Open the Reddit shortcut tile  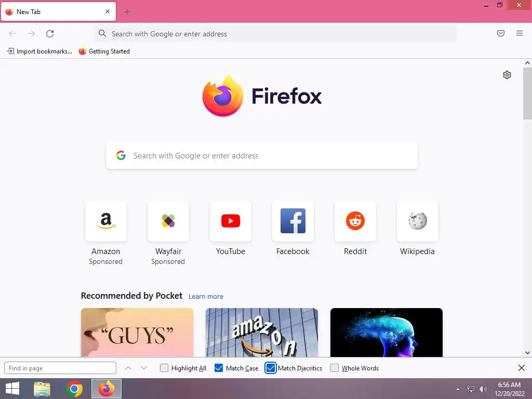(355, 221)
